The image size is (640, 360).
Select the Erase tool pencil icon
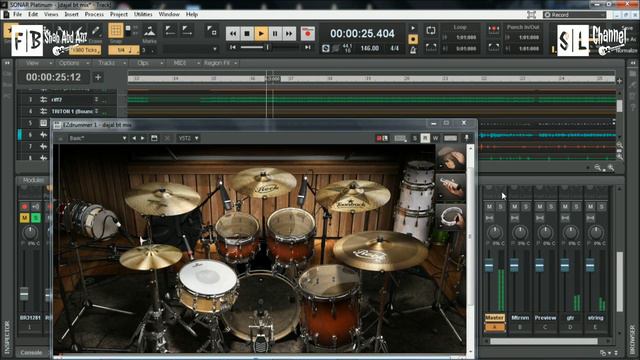click(x=95, y=31)
